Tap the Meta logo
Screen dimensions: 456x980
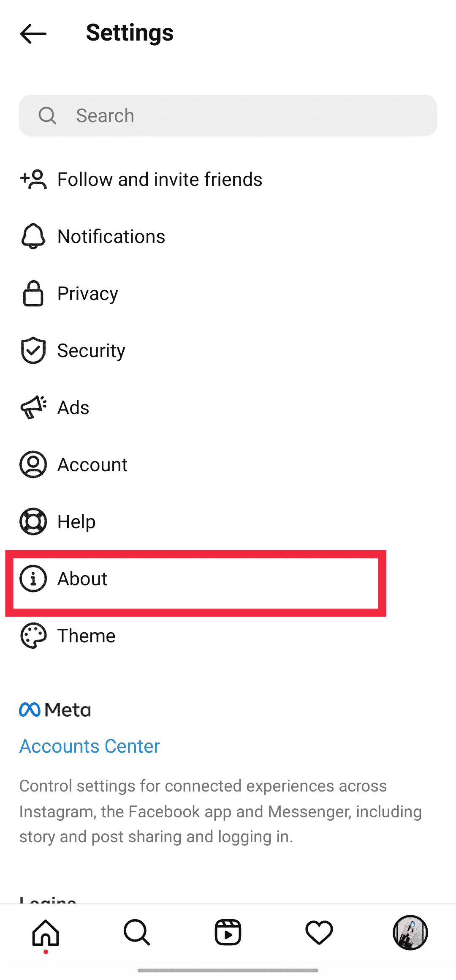[x=55, y=710]
